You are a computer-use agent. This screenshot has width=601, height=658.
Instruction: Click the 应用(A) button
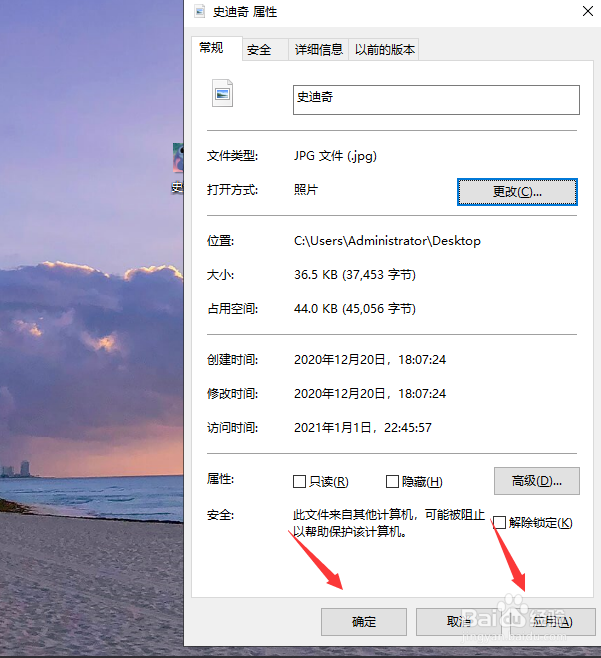point(553,621)
